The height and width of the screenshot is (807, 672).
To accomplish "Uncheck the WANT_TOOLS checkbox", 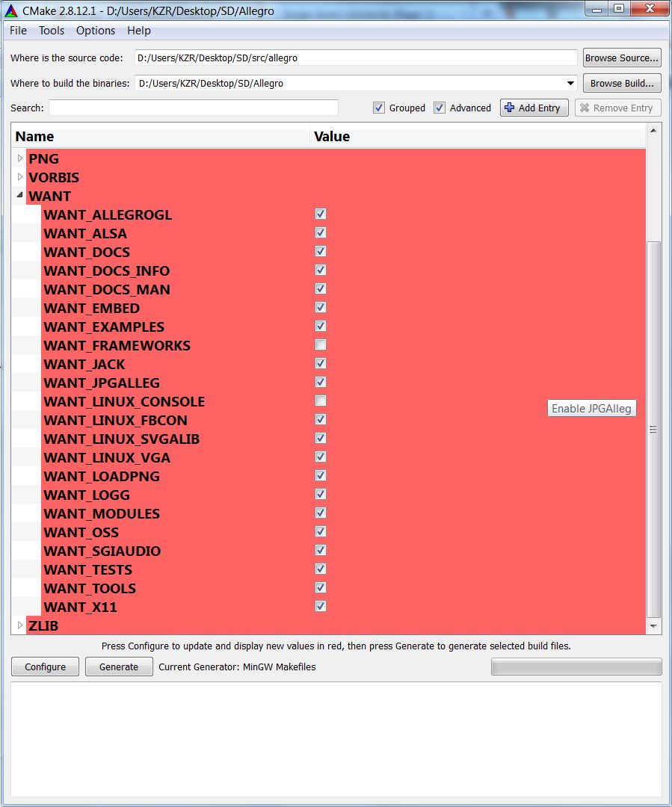I will 320,588.
